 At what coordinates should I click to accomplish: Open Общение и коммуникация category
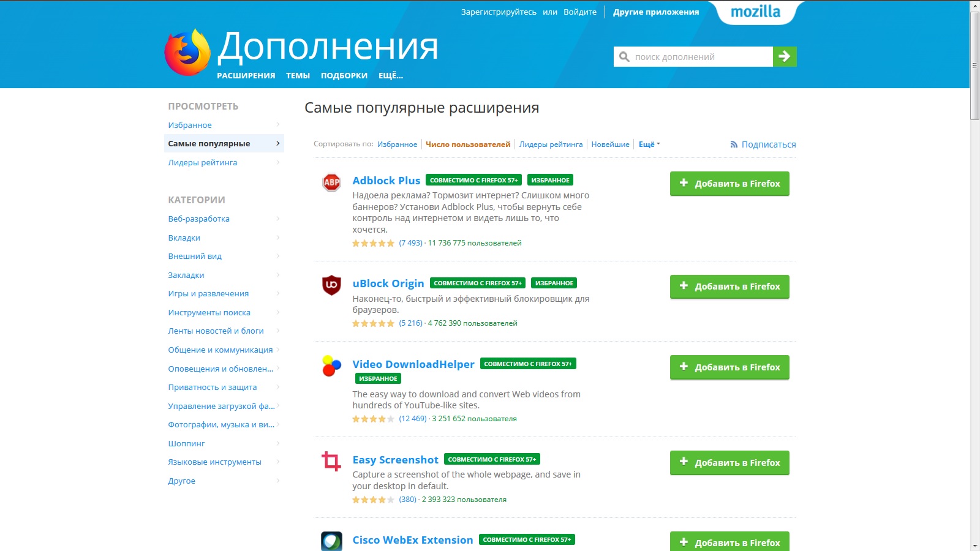(x=224, y=350)
